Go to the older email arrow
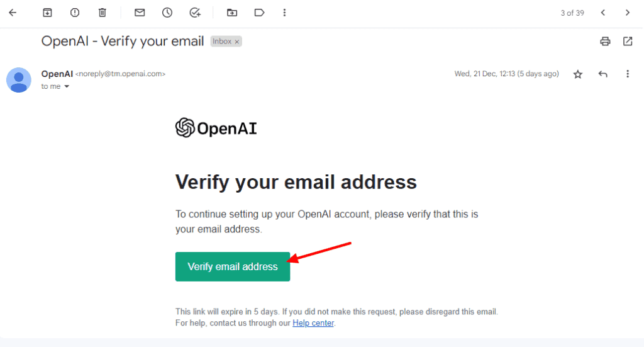Screen dimensions: 644x347 pos(627,13)
